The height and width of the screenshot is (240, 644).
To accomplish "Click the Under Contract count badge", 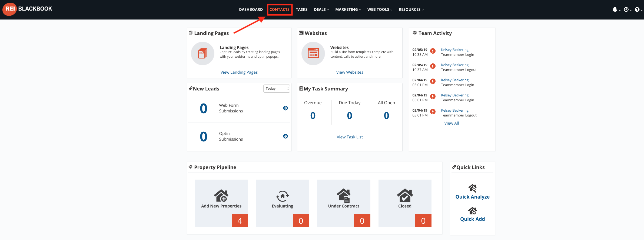I will 362,220.
